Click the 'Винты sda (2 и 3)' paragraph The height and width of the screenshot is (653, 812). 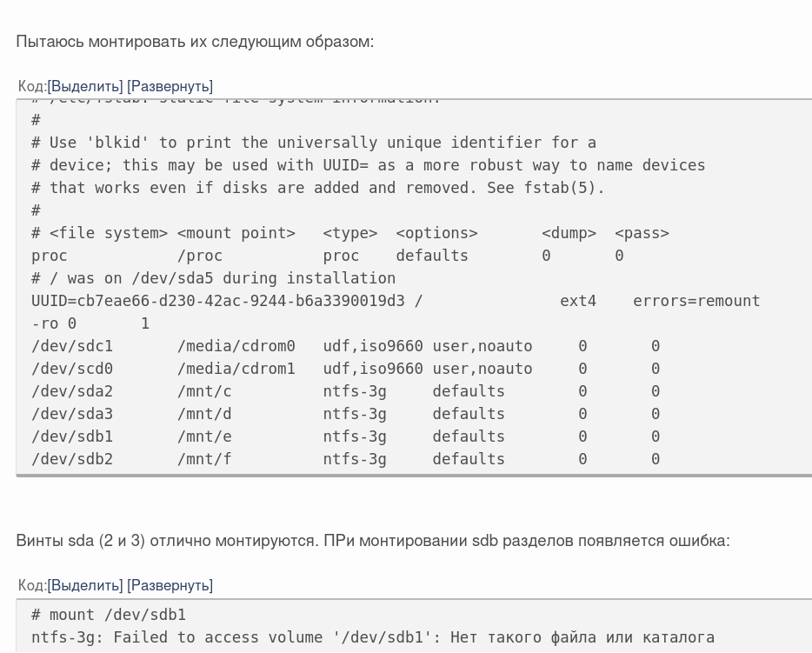point(372,541)
